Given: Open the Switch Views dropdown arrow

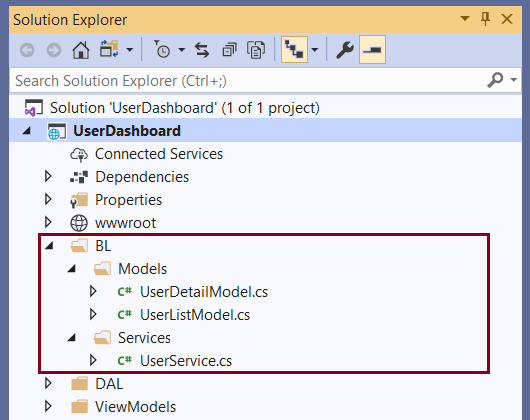Looking at the screenshot, I should coord(129,50).
